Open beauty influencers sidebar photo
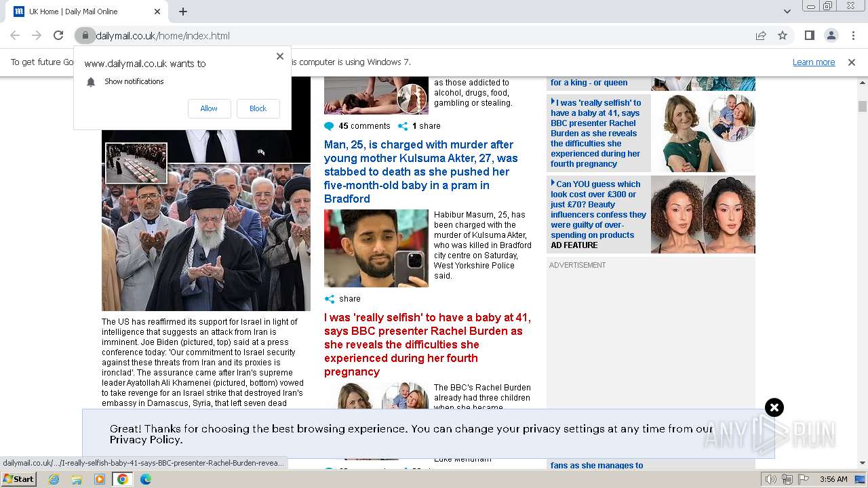Viewport: 868px width, 488px height. [703, 214]
